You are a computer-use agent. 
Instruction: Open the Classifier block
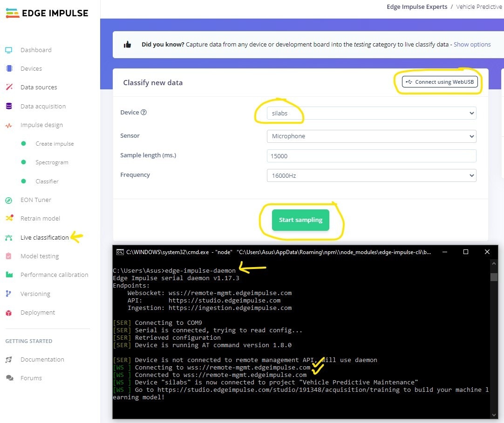(x=47, y=181)
